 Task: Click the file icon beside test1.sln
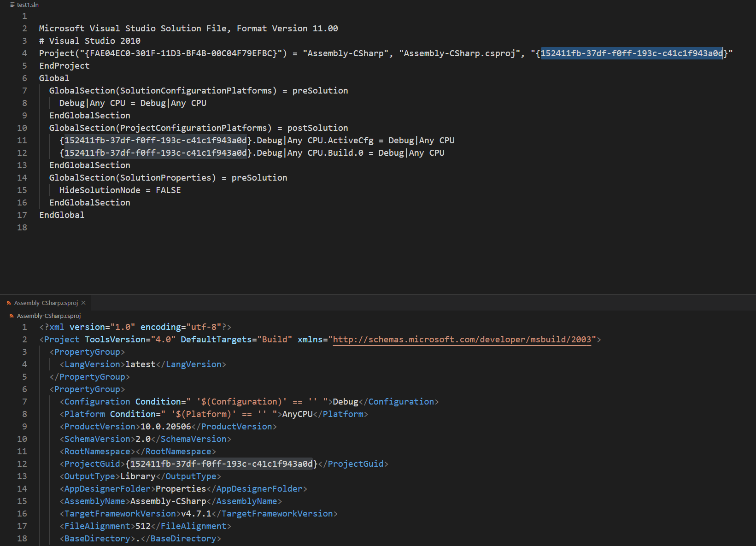click(12, 5)
